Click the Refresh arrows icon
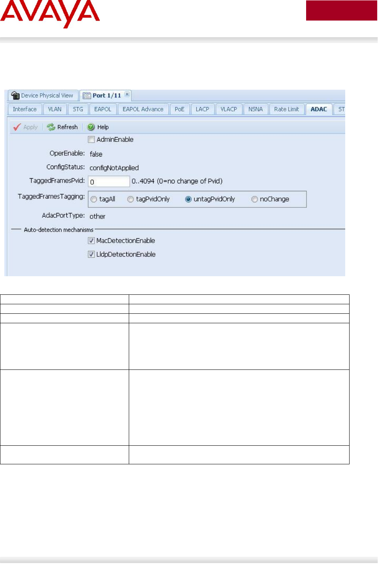This screenshot has width=378, height=588. click(x=51, y=127)
